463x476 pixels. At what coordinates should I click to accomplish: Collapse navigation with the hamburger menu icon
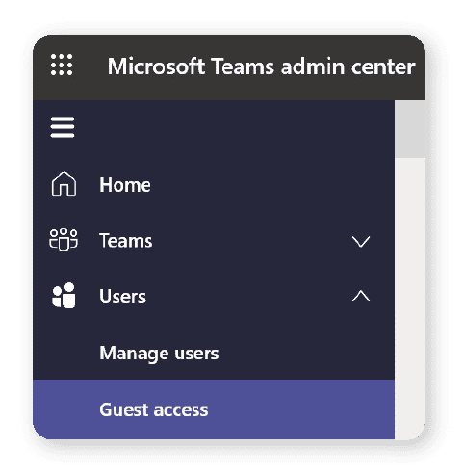tap(63, 127)
